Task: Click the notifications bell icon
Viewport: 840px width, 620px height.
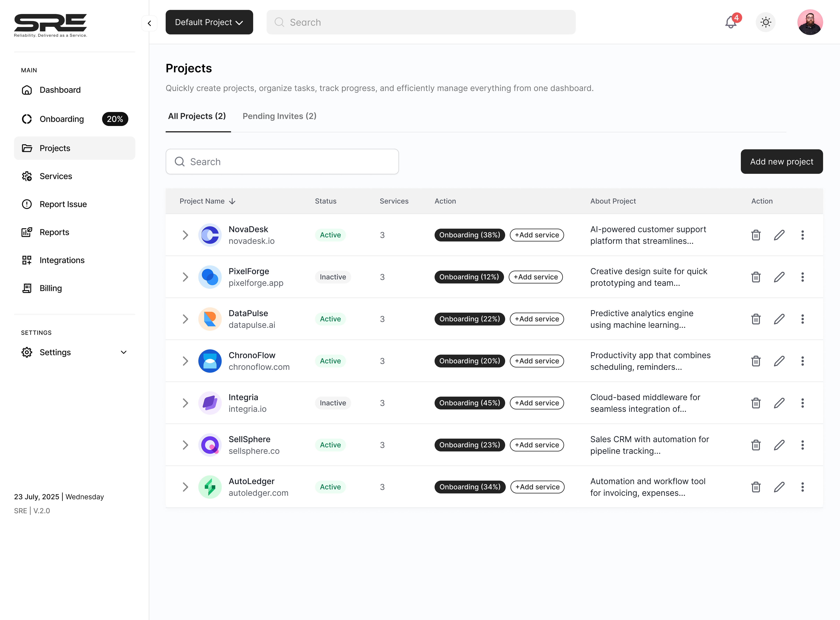Action: (x=730, y=23)
